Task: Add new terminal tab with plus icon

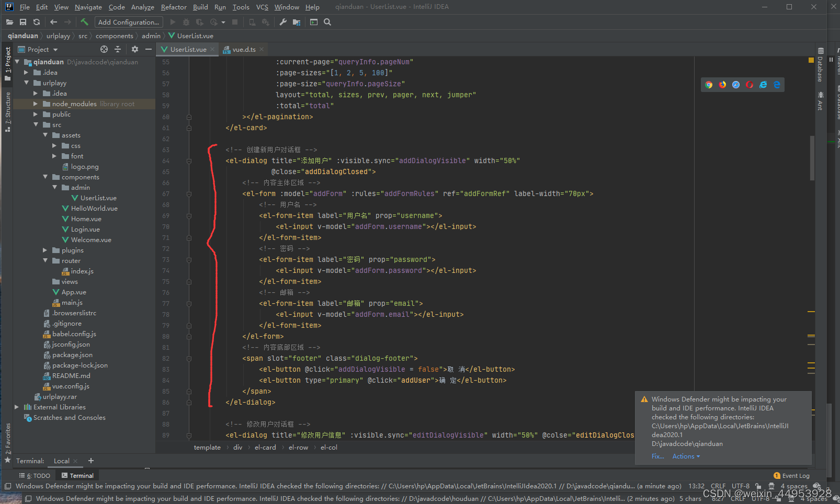Action: (91, 461)
